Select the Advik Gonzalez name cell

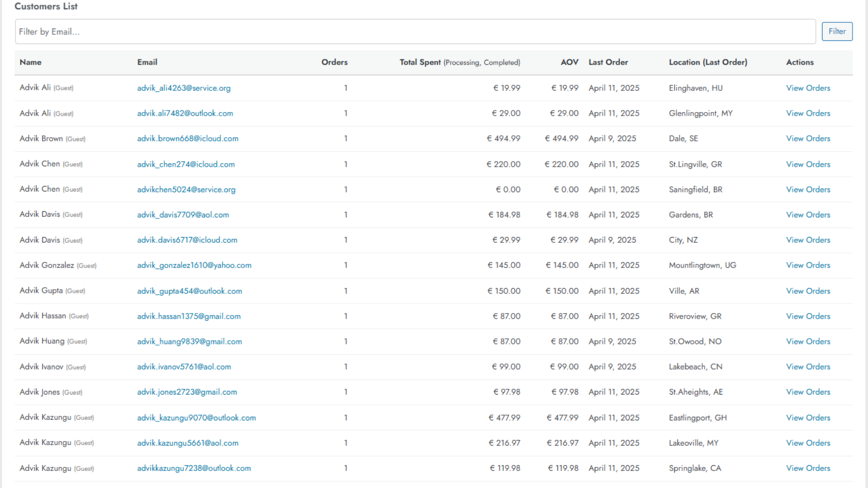pos(58,265)
